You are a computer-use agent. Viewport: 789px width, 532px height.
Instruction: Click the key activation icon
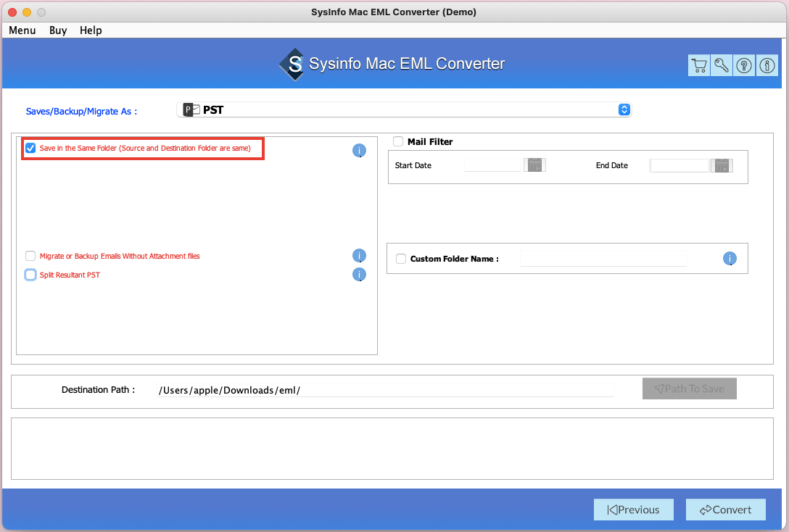tap(722, 65)
